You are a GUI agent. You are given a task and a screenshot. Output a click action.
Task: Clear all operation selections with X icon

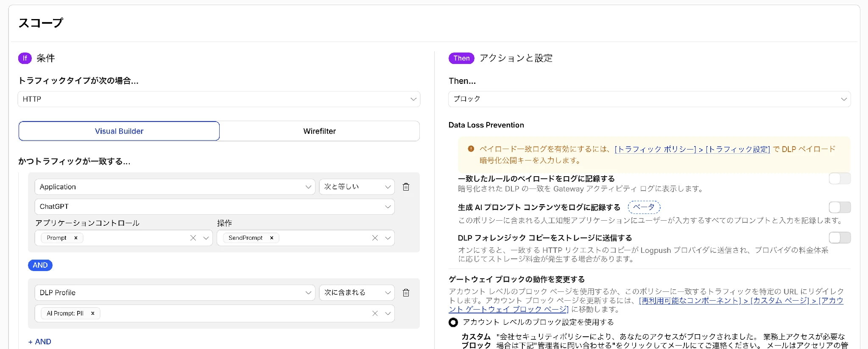pyautogui.click(x=375, y=238)
